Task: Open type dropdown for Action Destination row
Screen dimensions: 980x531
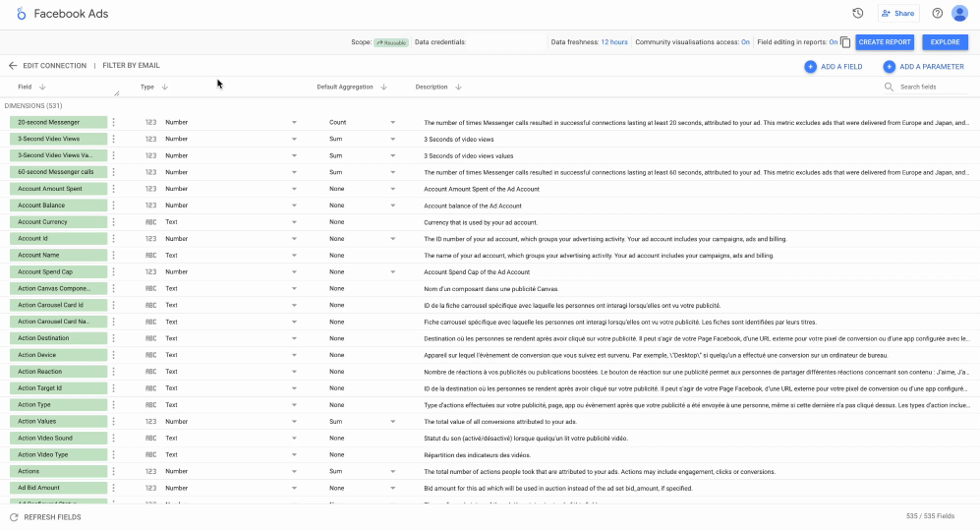Action: [294, 338]
